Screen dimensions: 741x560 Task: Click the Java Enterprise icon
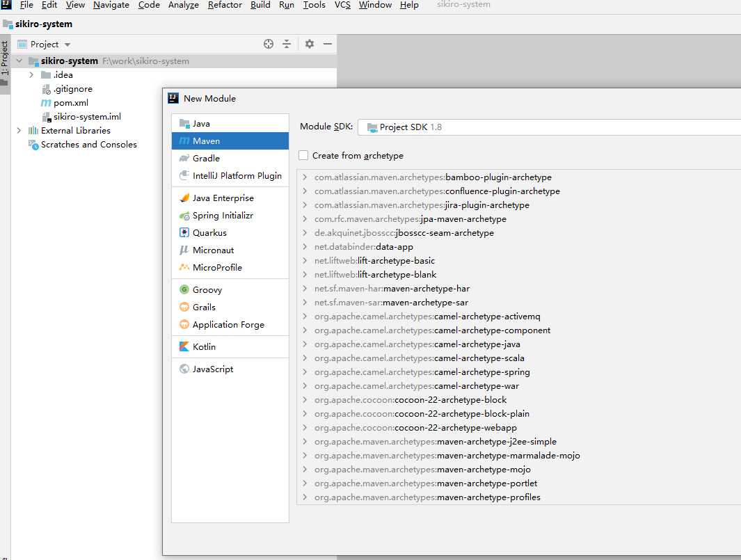[x=184, y=198]
